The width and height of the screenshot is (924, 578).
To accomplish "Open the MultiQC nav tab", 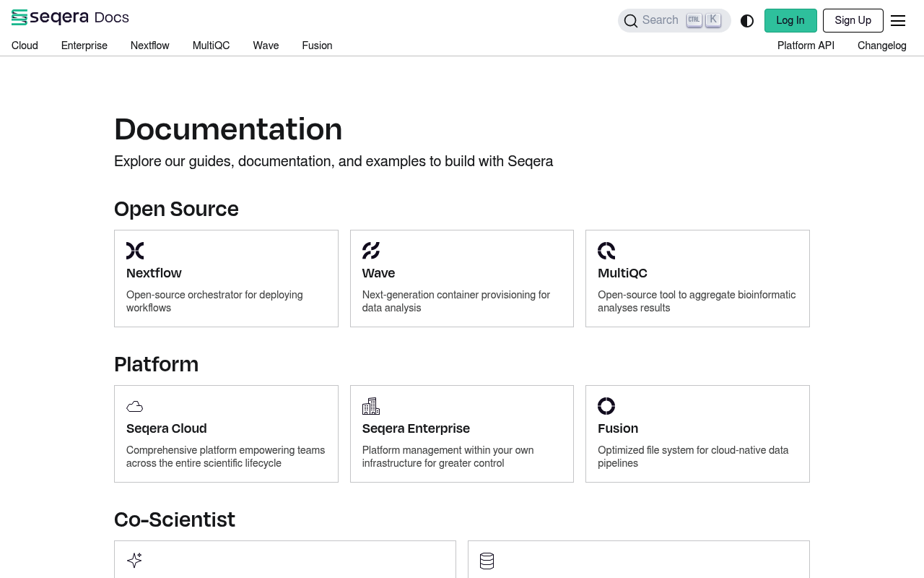I will point(212,46).
